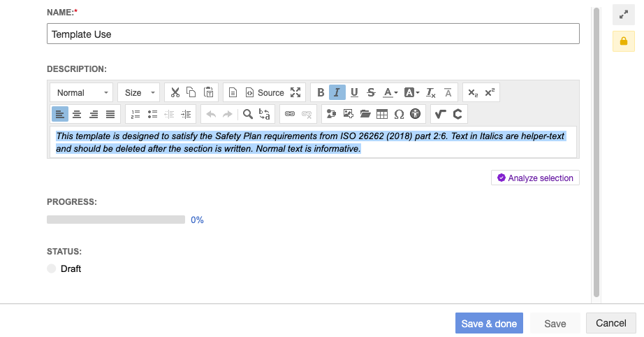644x337 pixels.
Task: Open the Text Color dropdown
Action: coord(390,92)
